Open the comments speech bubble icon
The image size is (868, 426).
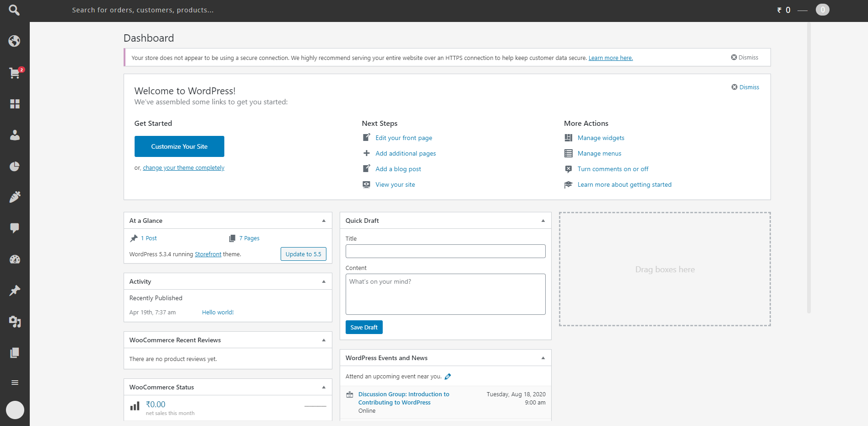tap(15, 228)
